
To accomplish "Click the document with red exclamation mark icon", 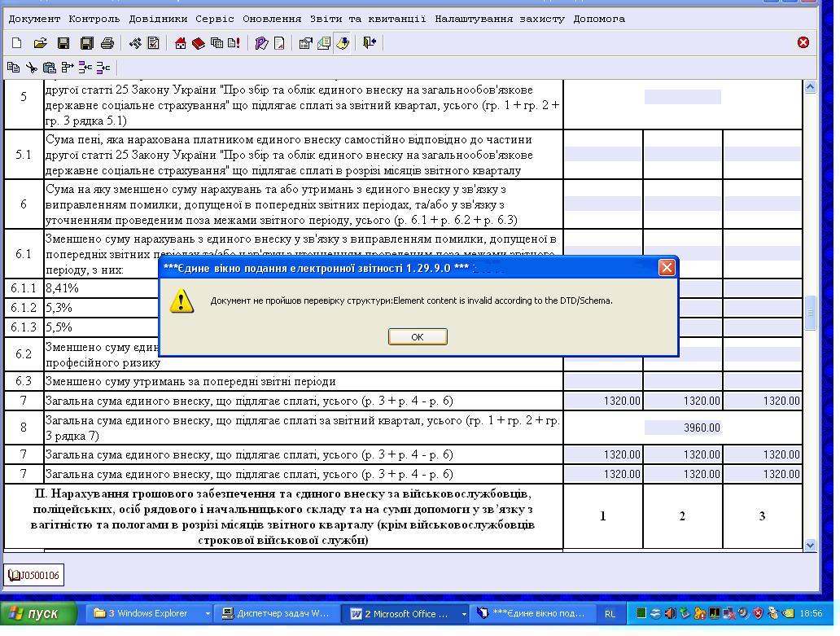I will click(234, 43).
